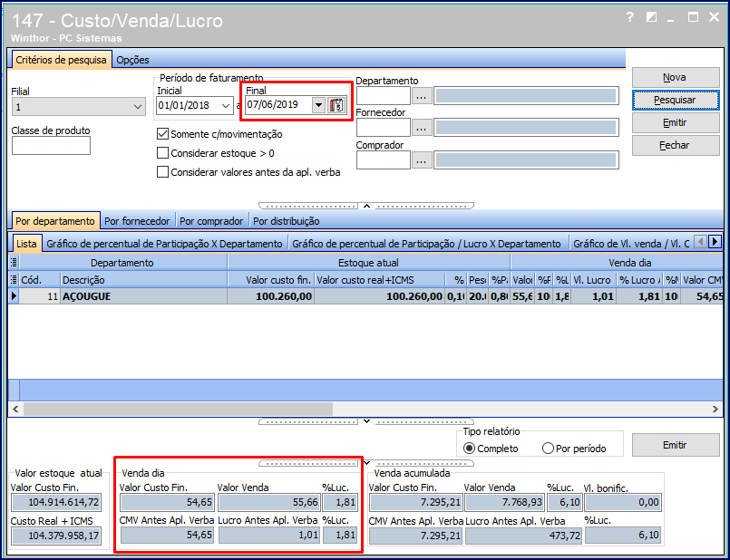Sort by the Descrição column header
The height and width of the screenshot is (560, 730).
coord(143,280)
